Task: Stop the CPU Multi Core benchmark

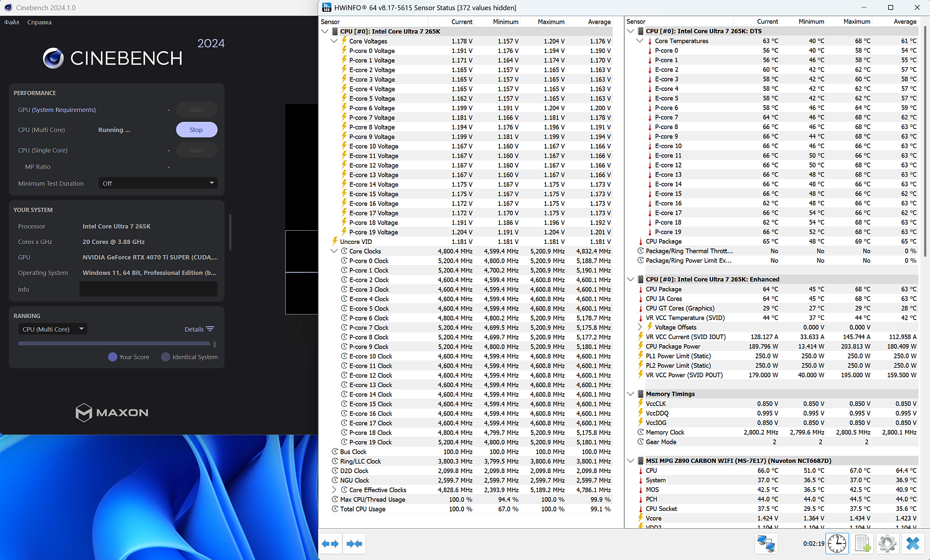Action: (x=196, y=130)
